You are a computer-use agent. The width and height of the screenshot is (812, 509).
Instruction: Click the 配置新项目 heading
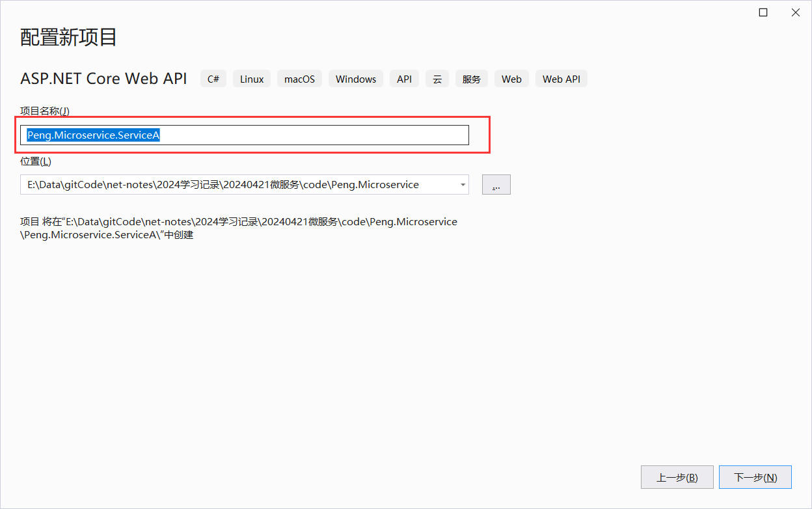(x=69, y=37)
